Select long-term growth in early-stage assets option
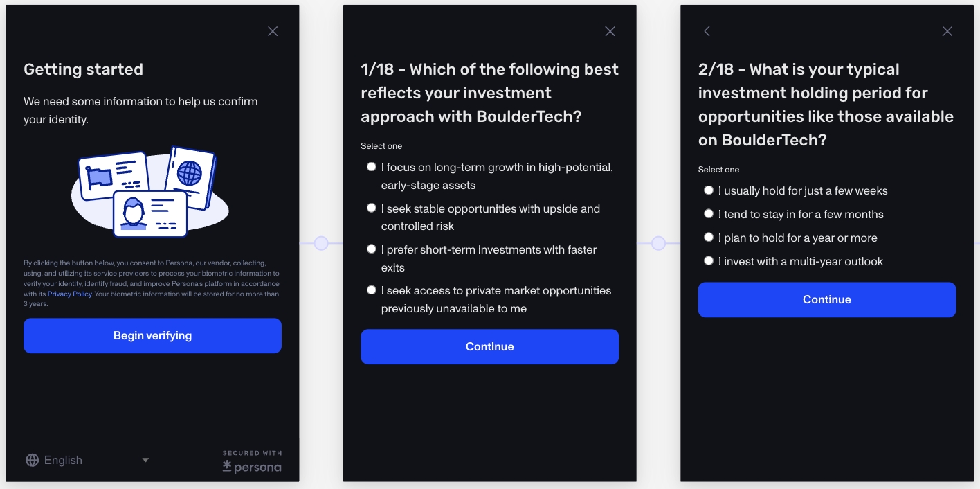The image size is (980, 489). (x=372, y=167)
